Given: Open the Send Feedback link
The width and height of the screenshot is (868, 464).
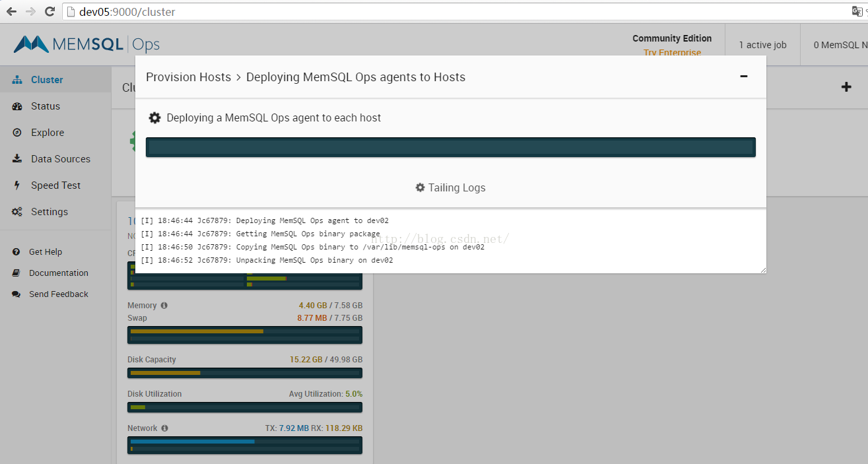Looking at the screenshot, I should point(59,294).
